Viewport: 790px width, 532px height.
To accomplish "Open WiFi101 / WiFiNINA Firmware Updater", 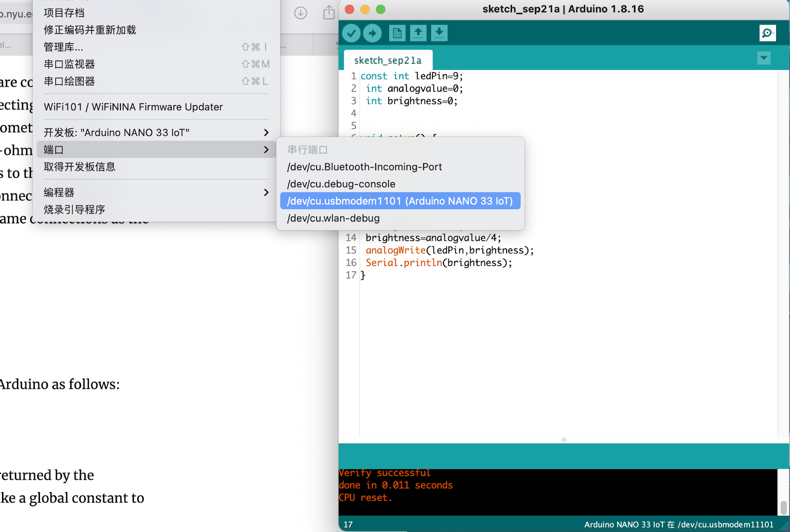I will coord(156,107).
